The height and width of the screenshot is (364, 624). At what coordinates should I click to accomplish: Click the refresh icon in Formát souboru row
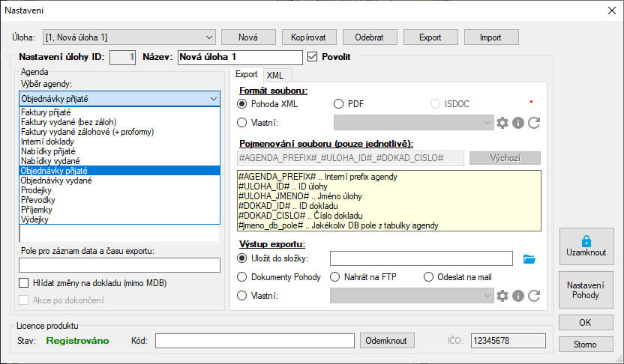click(x=534, y=123)
